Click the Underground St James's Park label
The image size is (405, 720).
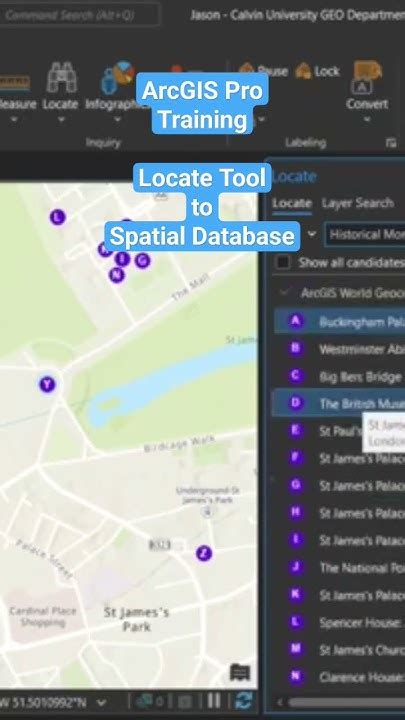point(208,495)
